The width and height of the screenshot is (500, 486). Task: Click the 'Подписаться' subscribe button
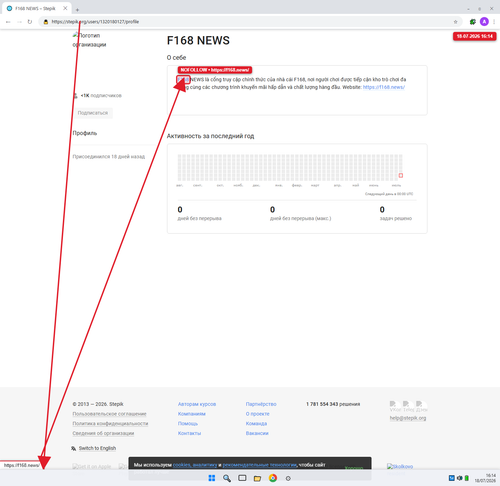click(93, 113)
